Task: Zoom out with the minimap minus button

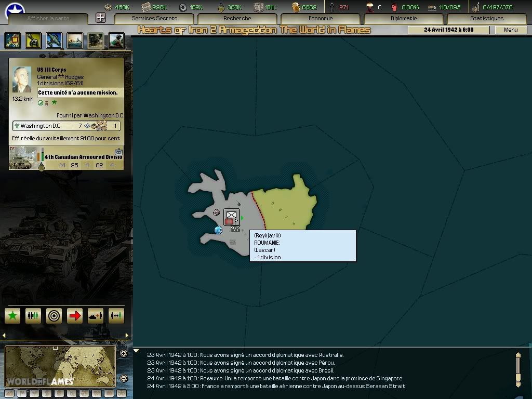Action: click(124, 378)
